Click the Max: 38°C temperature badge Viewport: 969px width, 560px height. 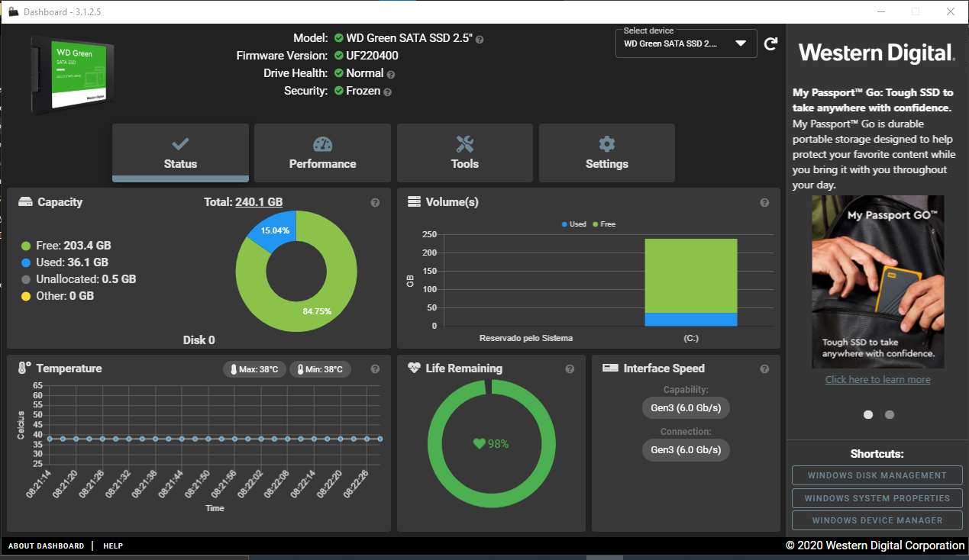coord(254,369)
